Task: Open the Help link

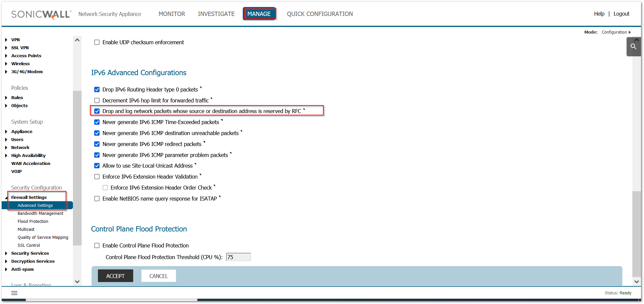Action: tap(599, 14)
